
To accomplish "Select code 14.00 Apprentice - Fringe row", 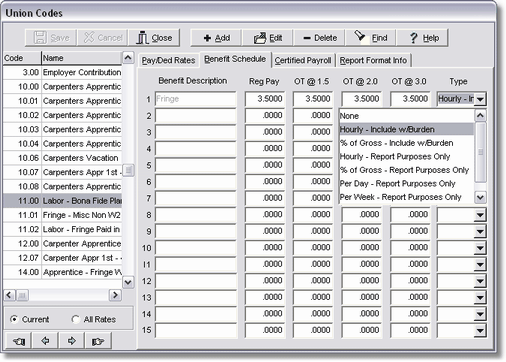I will click(63, 272).
